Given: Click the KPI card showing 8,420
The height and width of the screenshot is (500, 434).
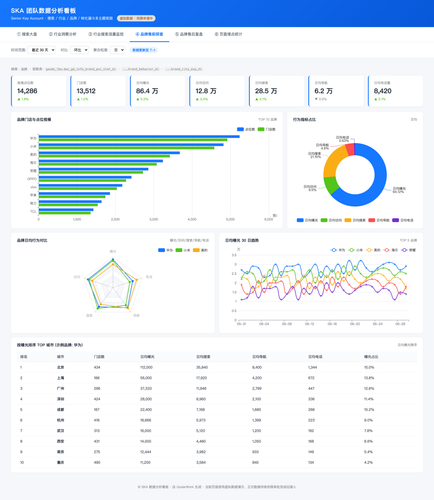Looking at the screenshot, I should coord(395,91).
